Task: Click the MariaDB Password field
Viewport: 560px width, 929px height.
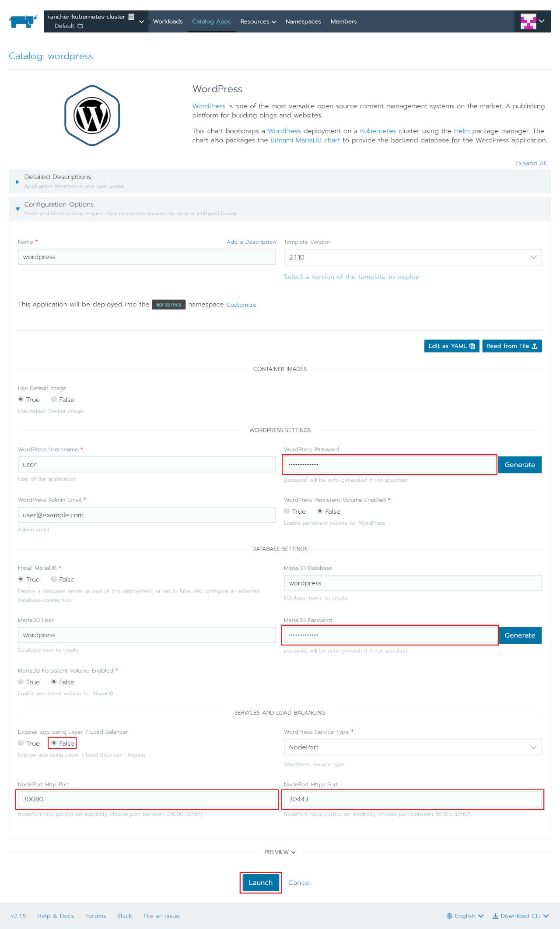Action: click(x=390, y=635)
